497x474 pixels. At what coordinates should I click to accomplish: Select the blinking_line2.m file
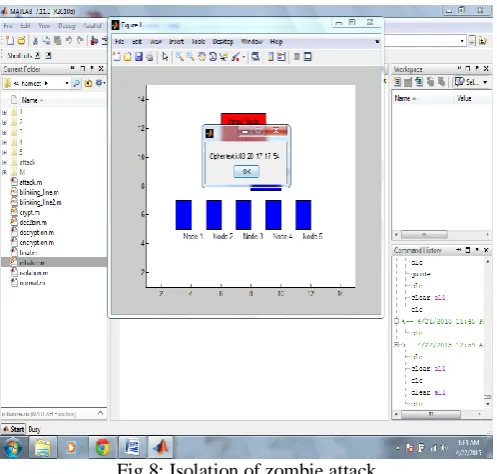pyautogui.click(x=40, y=202)
